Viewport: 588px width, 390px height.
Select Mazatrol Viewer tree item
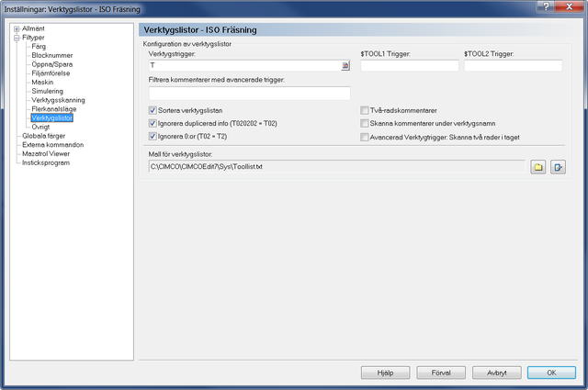tap(46, 154)
